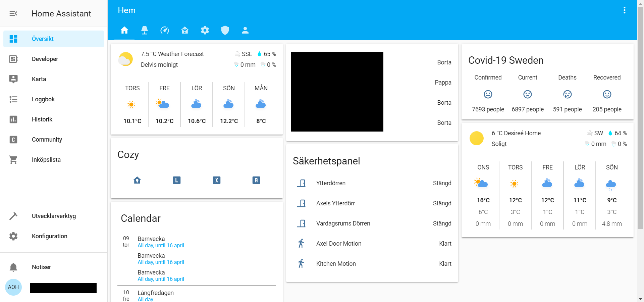644x302 pixels.
Task: Click the house-lightbulb icon in Cozy card
Action: pos(137,180)
